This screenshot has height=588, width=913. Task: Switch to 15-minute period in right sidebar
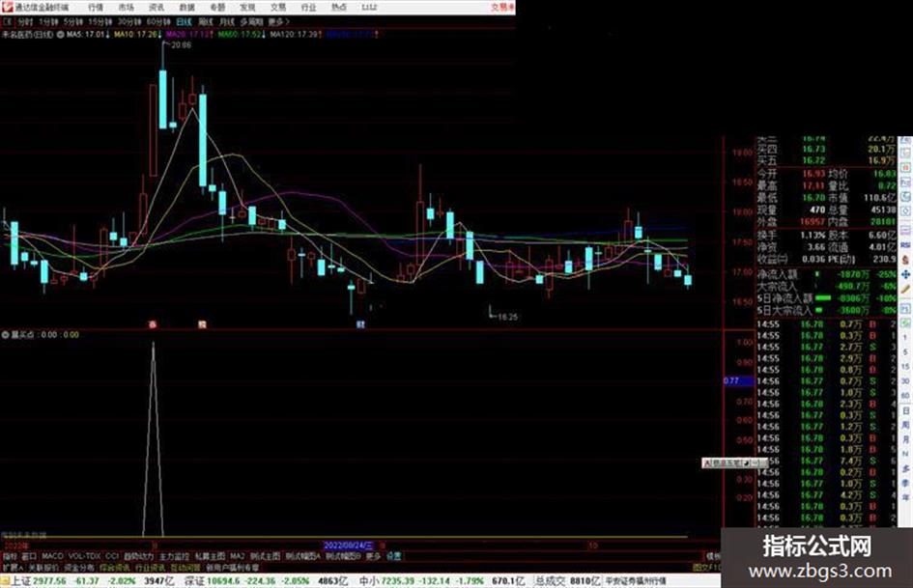click(905, 367)
